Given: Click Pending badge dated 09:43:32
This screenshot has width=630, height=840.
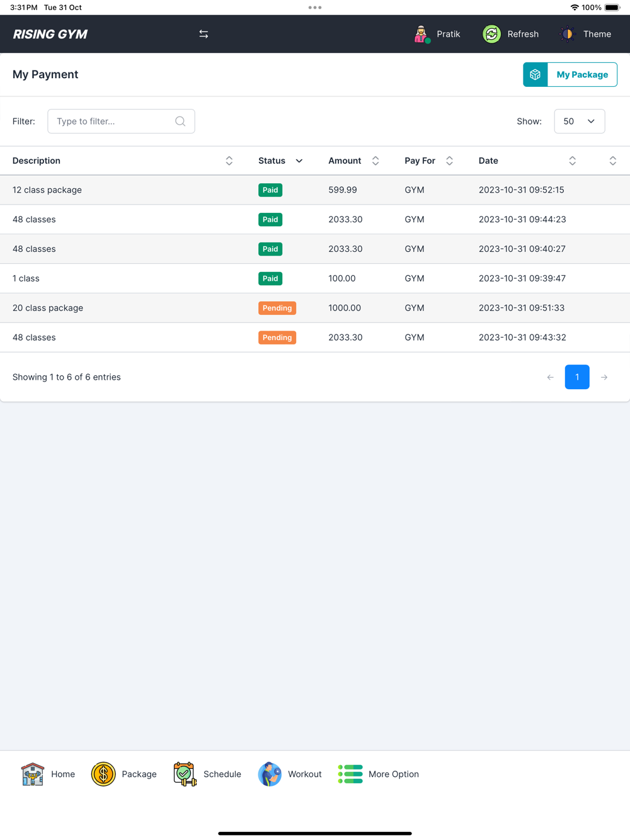Looking at the screenshot, I should 277,338.
